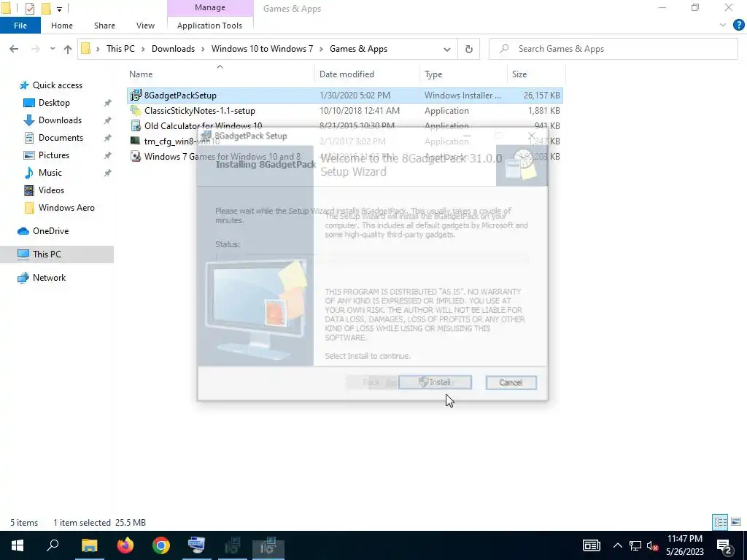Go up one folder level

tap(68, 49)
